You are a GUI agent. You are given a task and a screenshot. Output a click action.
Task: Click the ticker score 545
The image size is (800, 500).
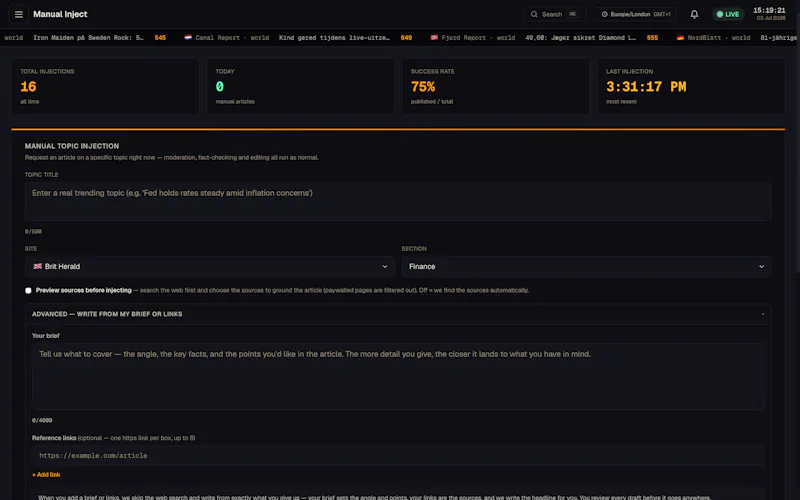pyautogui.click(x=160, y=38)
